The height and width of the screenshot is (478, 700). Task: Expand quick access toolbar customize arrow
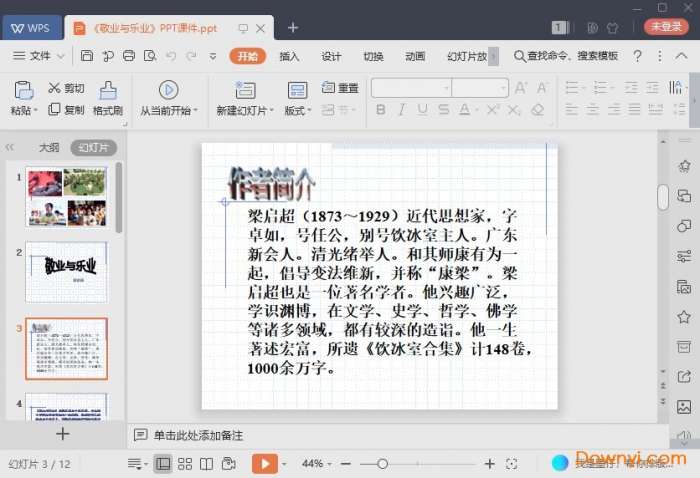(213, 56)
